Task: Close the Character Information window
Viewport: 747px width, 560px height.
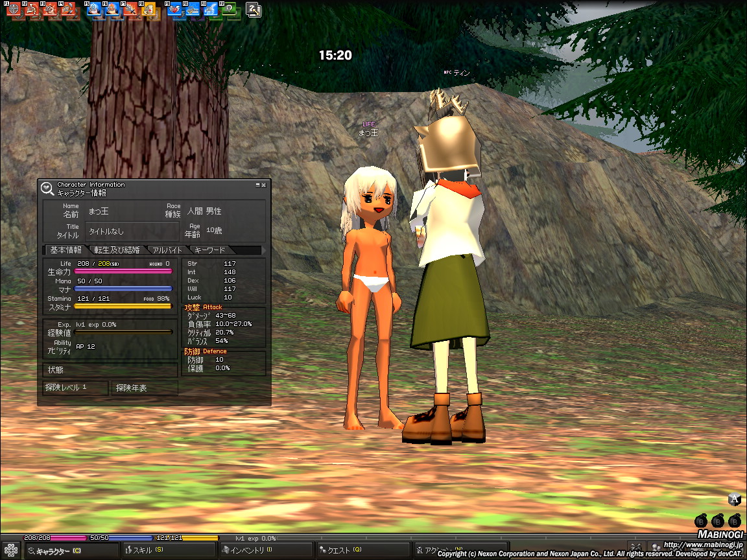Action: point(263,185)
